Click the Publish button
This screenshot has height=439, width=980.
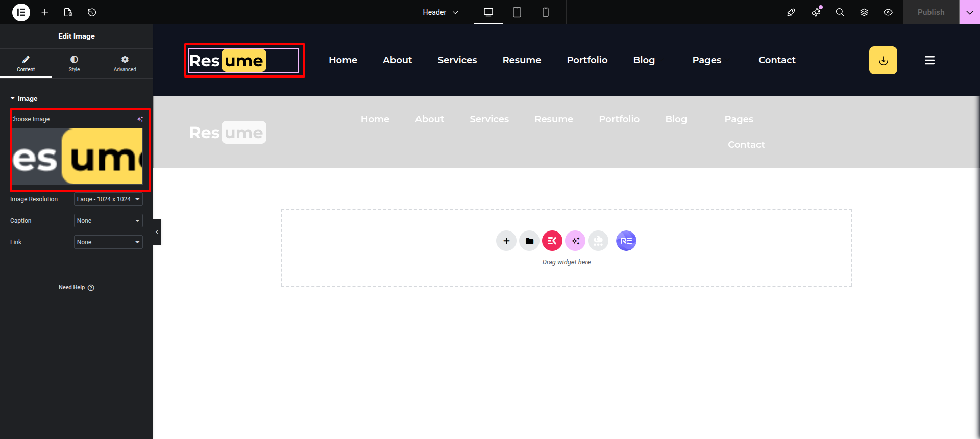click(930, 12)
